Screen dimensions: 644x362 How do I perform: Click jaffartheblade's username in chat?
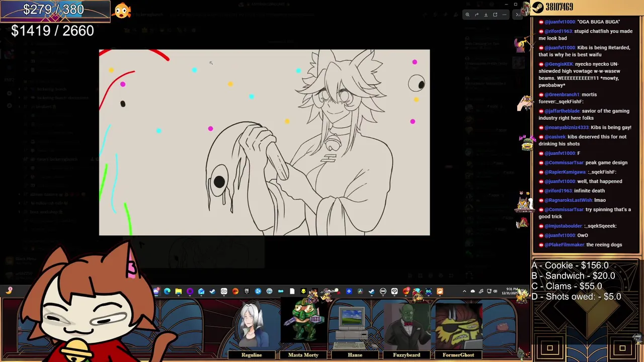[x=562, y=111]
